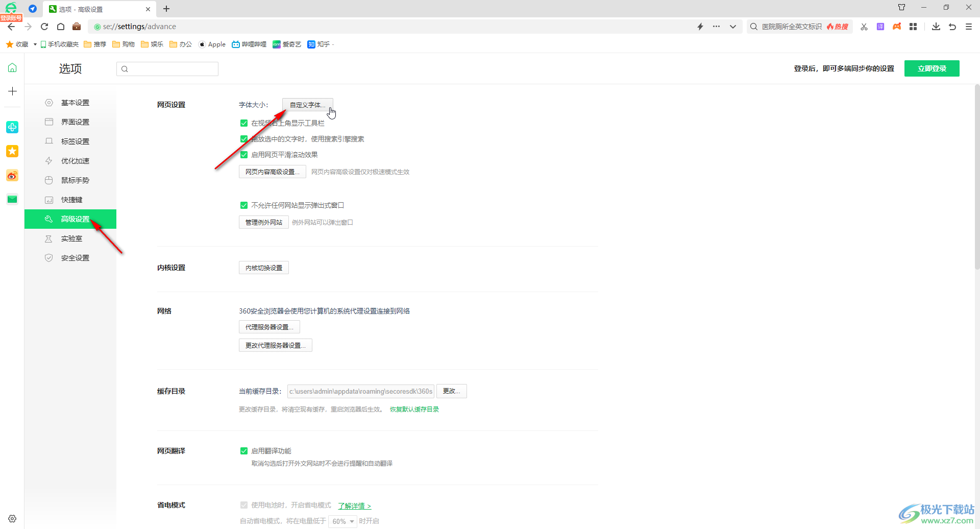Select 鼠标手势 in settings sidebar
This screenshot has width=980, height=529.
tap(70, 180)
